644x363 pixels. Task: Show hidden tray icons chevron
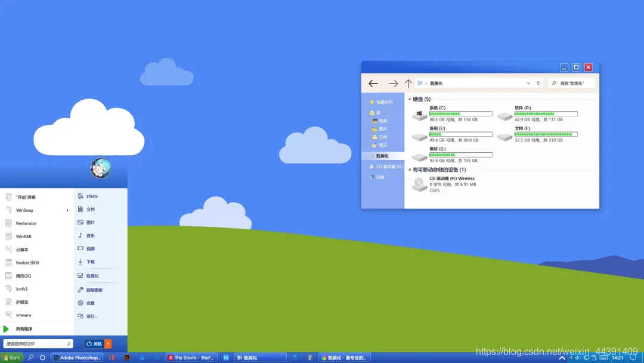point(562,358)
